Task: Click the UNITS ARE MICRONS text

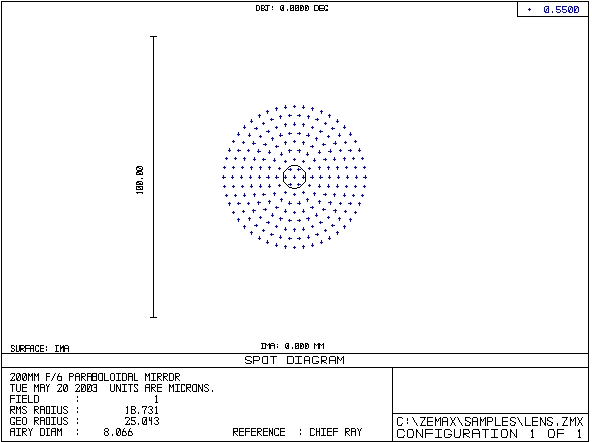Action: pyautogui.click(x=162, y=388)
